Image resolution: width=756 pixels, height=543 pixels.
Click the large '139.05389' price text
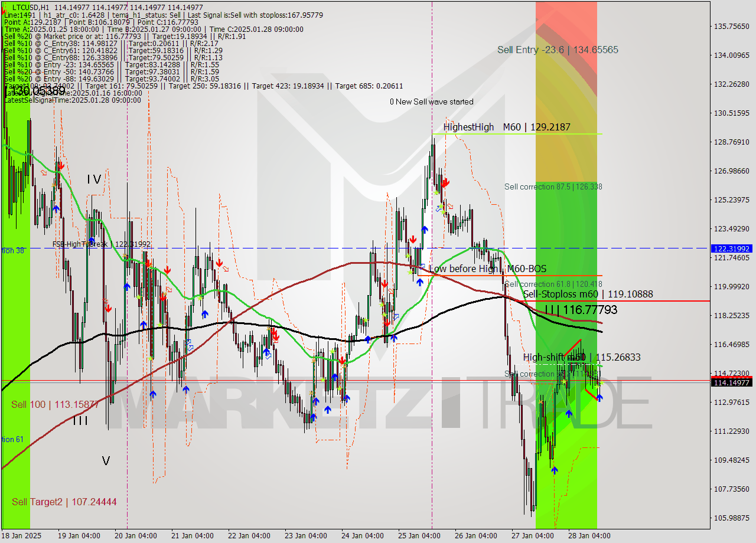[x=35, y=91]
